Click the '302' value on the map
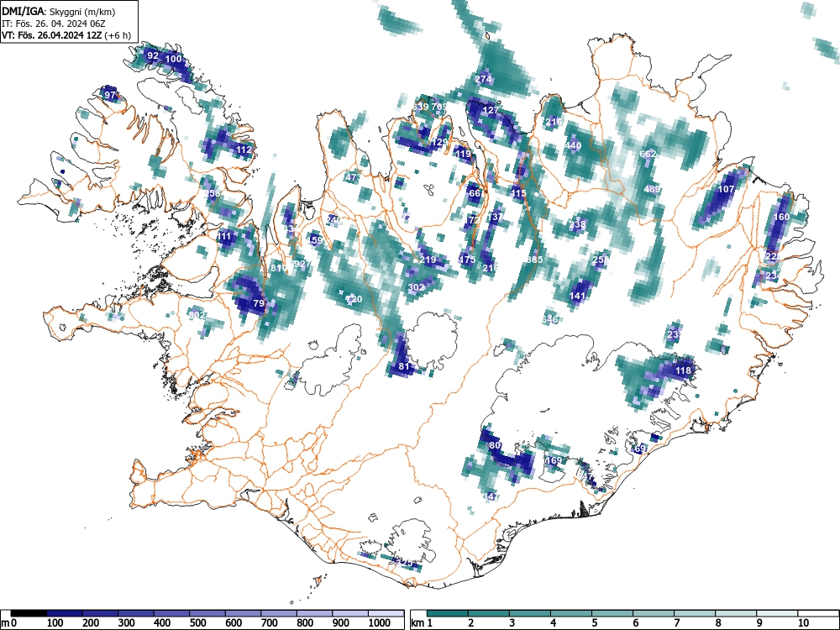This screenshot has height=630, width=840. (x=417, y=287)
